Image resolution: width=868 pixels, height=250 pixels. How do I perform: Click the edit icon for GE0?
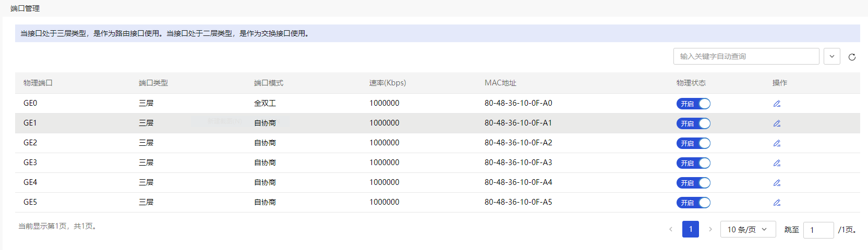(777, 104)
